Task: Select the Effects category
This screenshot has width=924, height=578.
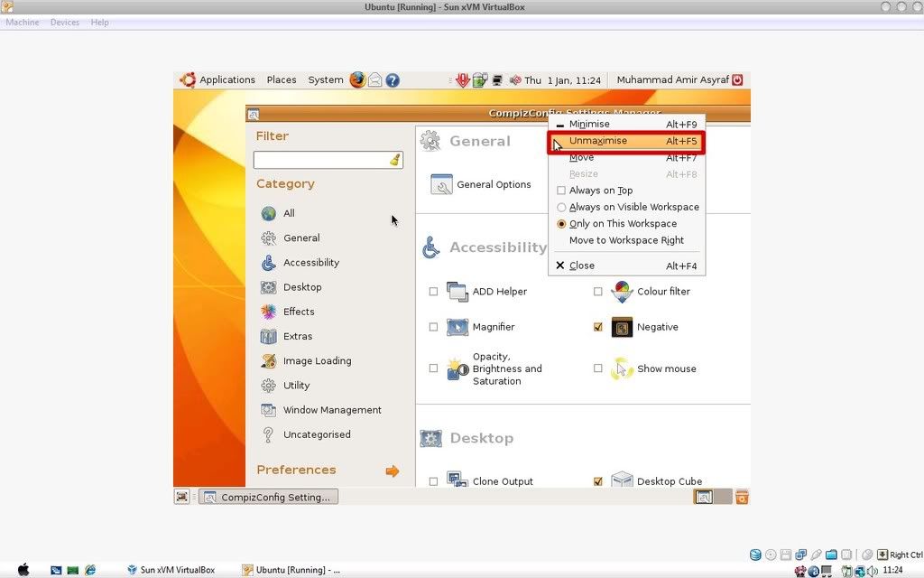Action: (x=299, y=312)
